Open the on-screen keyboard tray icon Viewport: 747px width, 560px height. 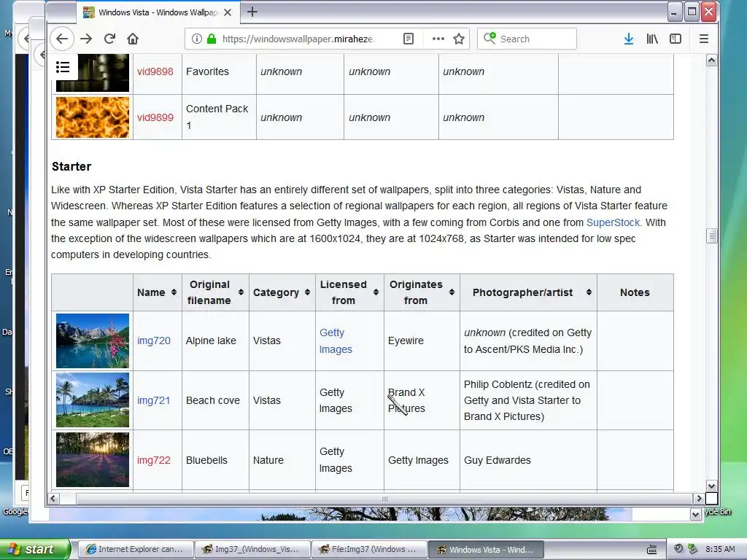(651, 550)
